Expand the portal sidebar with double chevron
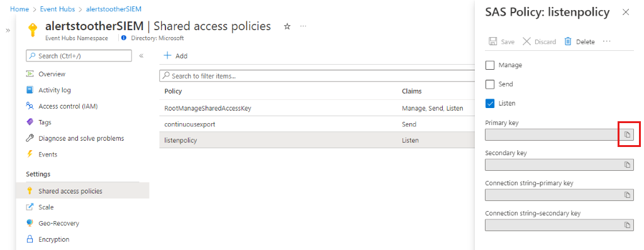 tap(8, 31)
